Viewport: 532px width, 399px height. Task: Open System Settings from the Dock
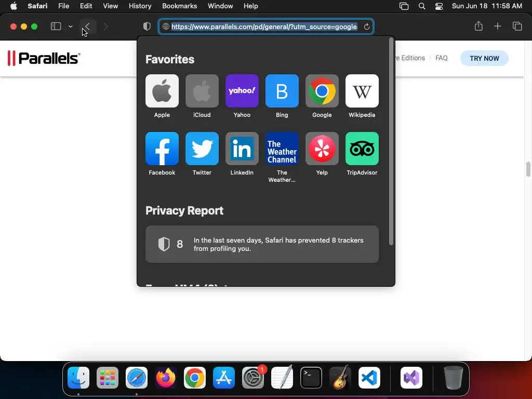coord(253,378)
